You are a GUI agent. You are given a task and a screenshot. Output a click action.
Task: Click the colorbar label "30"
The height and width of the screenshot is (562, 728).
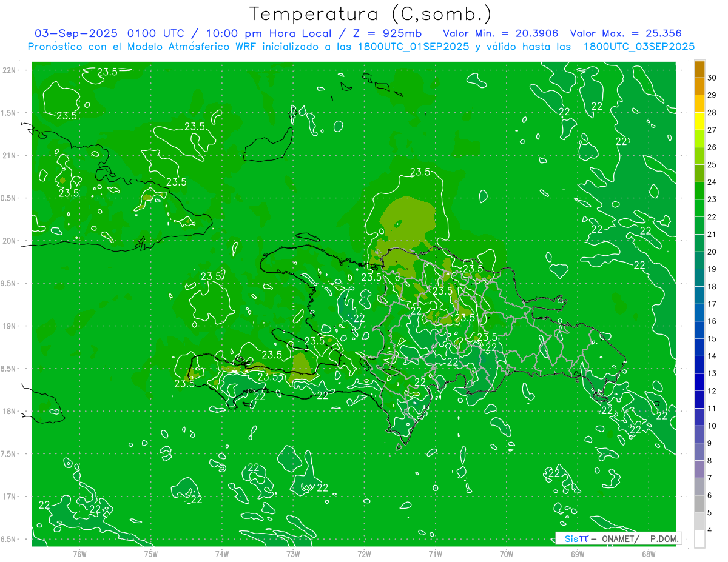pos(712,78)
